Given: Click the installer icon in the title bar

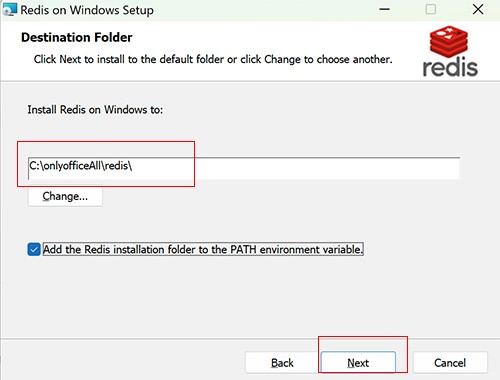Looking at the screenshot, I should (9, 9).
